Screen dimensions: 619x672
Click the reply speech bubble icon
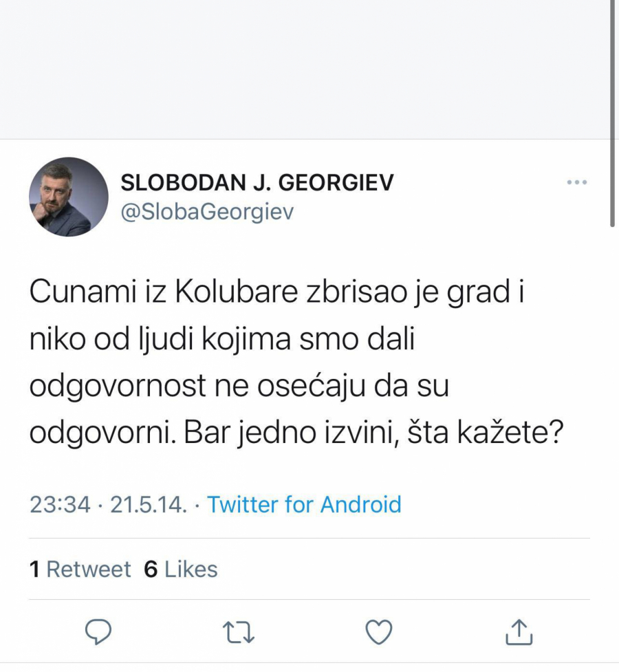click(x=98, y=629)
